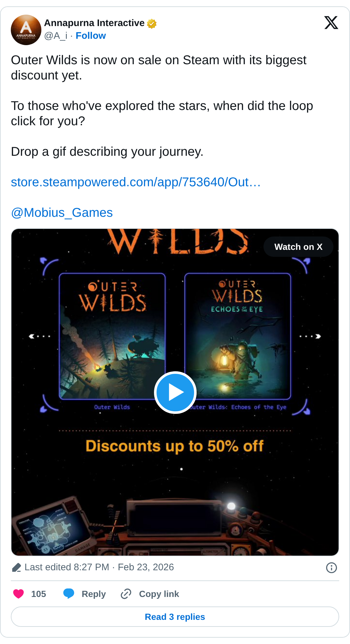Like the post with heart icon

(18, 594)
